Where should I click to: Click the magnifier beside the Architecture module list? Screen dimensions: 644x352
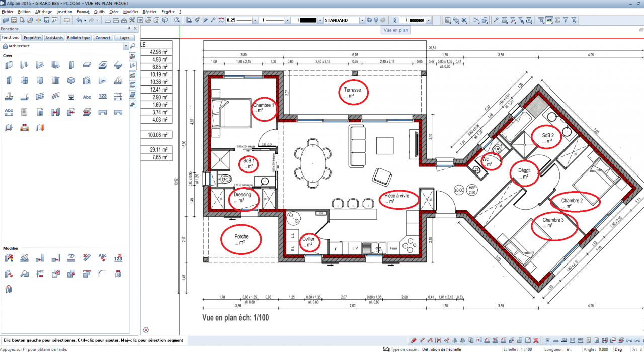click(x=133, y=46)
